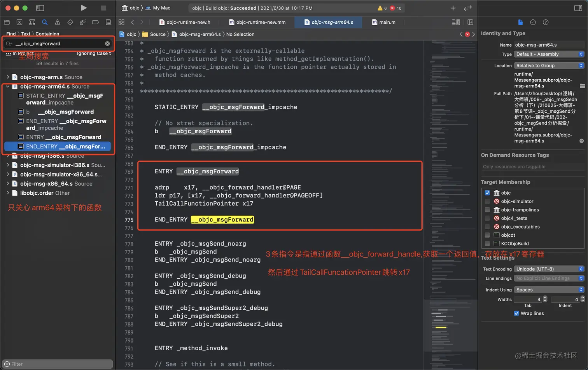Switch to the main.m tab
588x370 pixels.
(x=384, y=22)
